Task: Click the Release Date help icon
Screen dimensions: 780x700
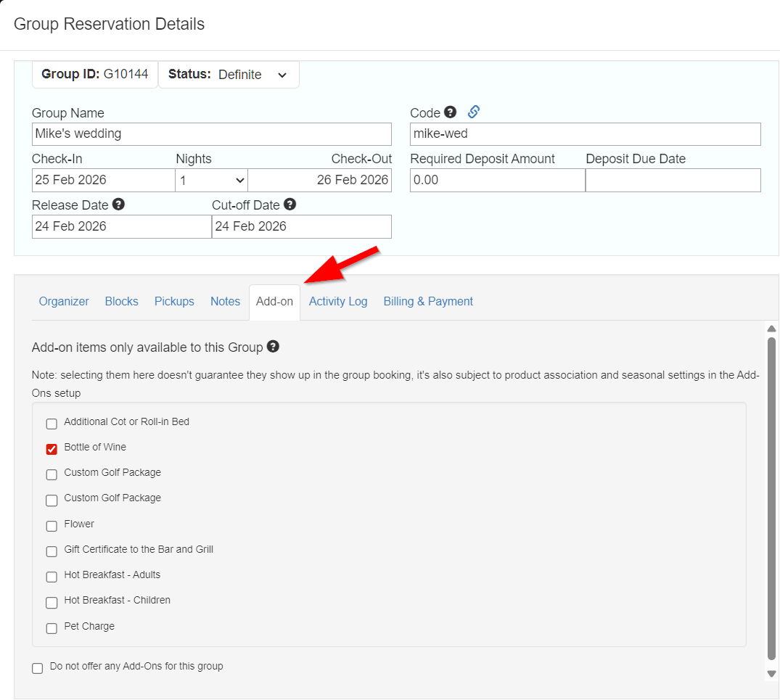Action: 118,205
